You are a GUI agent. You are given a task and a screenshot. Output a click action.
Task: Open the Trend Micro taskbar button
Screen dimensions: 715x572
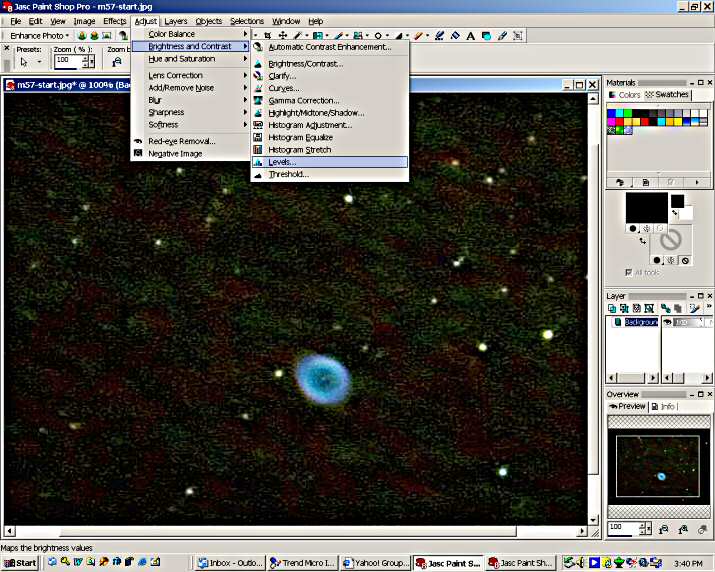302,563
